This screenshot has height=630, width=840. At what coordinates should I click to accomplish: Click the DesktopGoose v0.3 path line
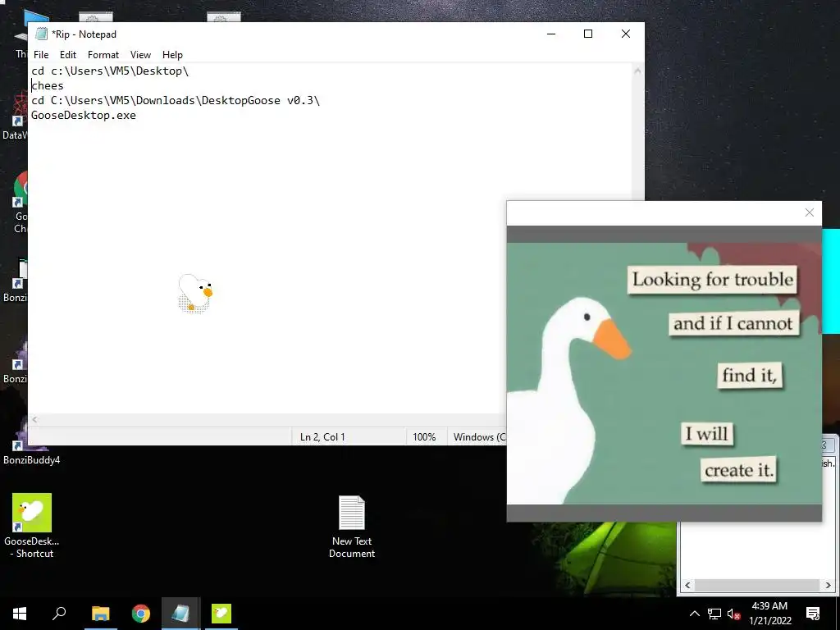[176, 100]
